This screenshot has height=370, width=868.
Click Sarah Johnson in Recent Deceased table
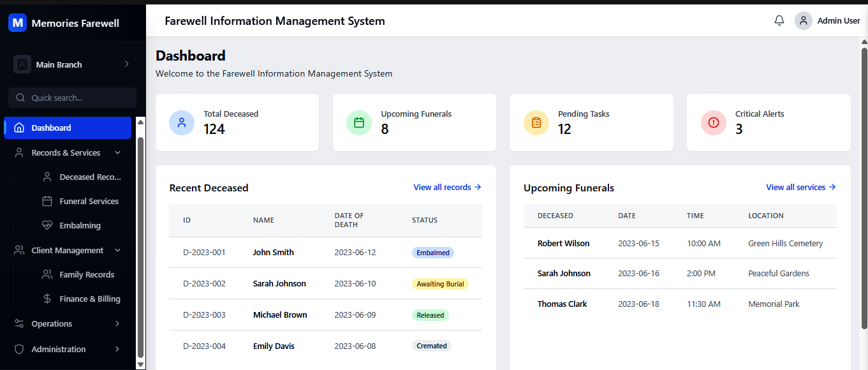pos(279,283)
